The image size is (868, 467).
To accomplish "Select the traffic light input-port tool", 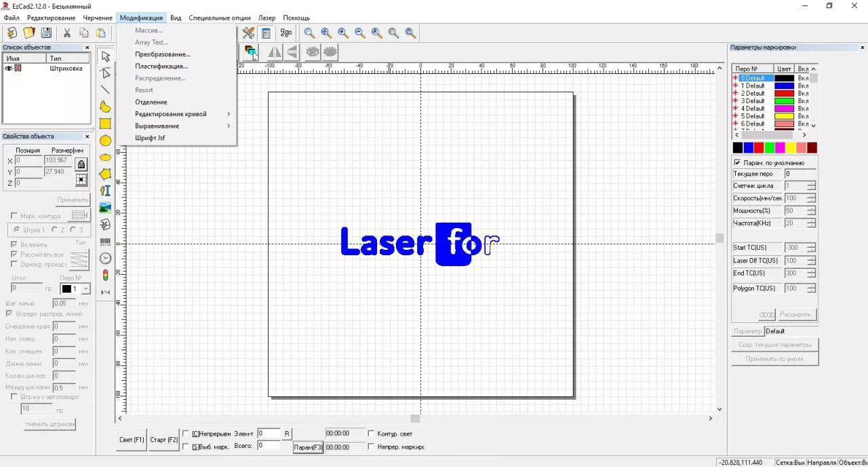I will [x=105, y=275].
